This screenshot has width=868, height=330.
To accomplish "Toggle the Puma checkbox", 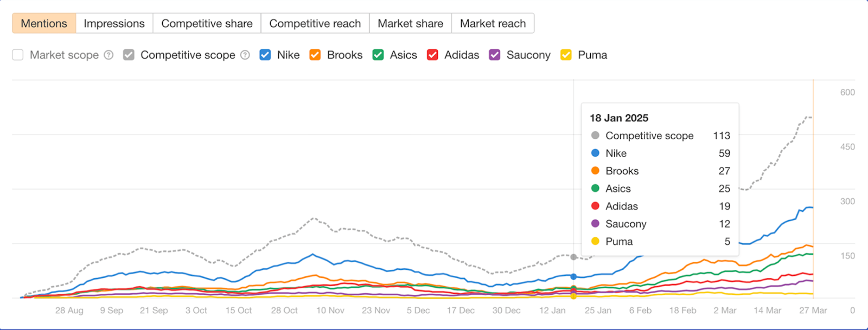I will click(566, 55).
